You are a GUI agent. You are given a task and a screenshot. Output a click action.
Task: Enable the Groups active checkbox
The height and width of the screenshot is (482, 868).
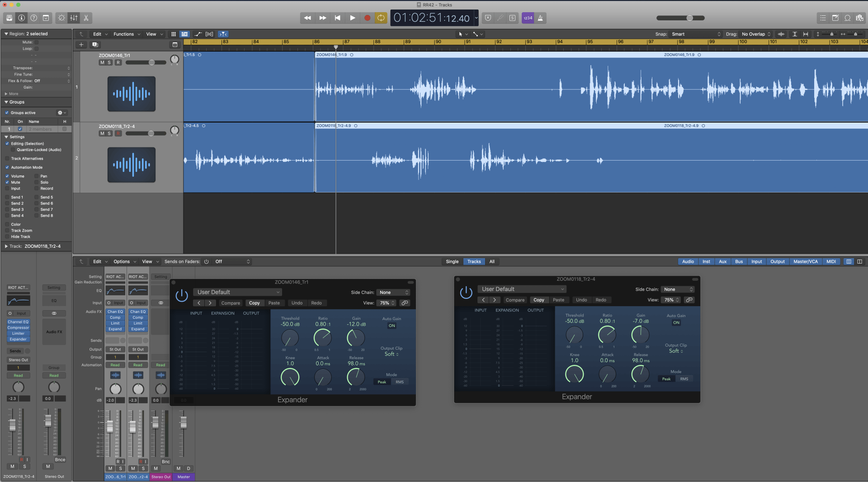coord(7,113)
